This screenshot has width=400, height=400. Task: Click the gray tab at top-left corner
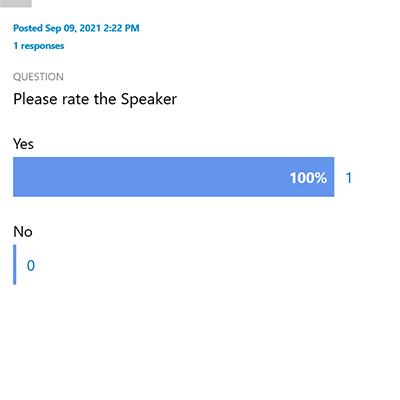pos(16,3)
